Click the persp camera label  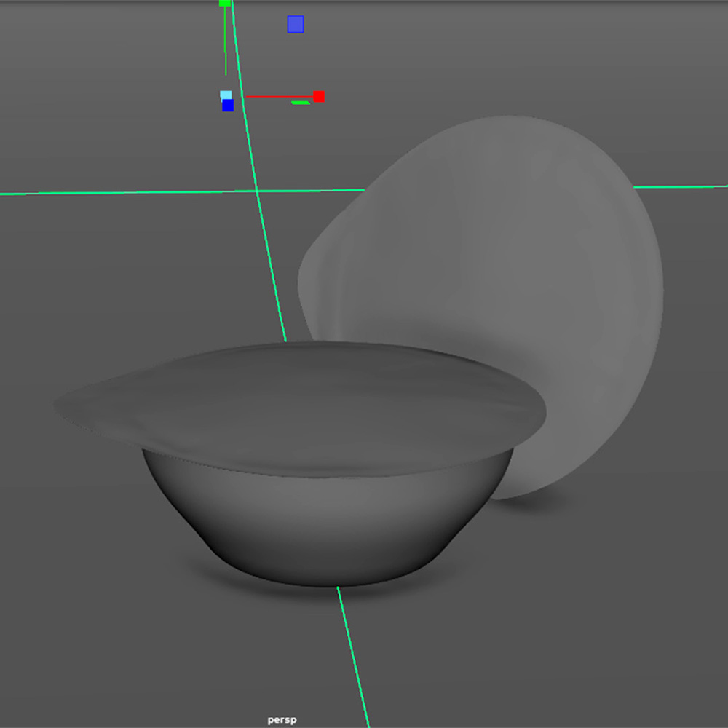pyautogui.click(x=282, y=720)
